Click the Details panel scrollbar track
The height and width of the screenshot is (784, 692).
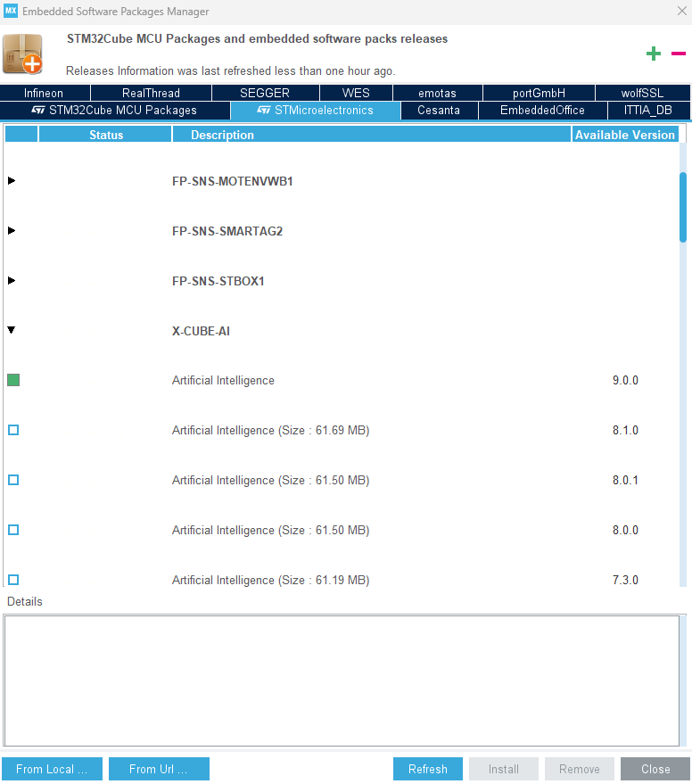pyautogui.click(x=683, y=681)
